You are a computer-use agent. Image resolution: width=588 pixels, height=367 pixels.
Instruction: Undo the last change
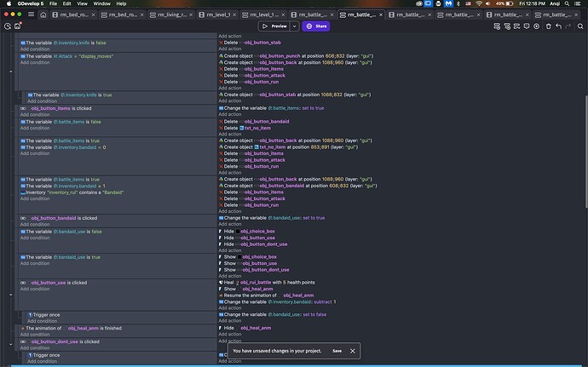(x=559, y=26)
